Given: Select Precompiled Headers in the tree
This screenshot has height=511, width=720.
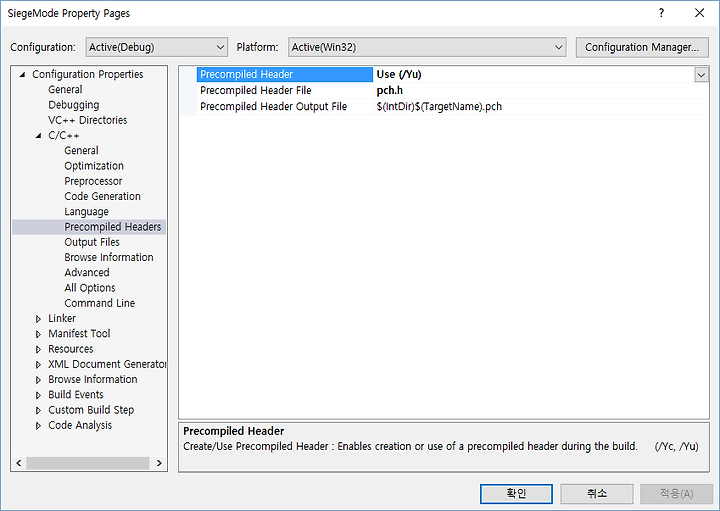Looking at the screenshot, I should 112,227.
